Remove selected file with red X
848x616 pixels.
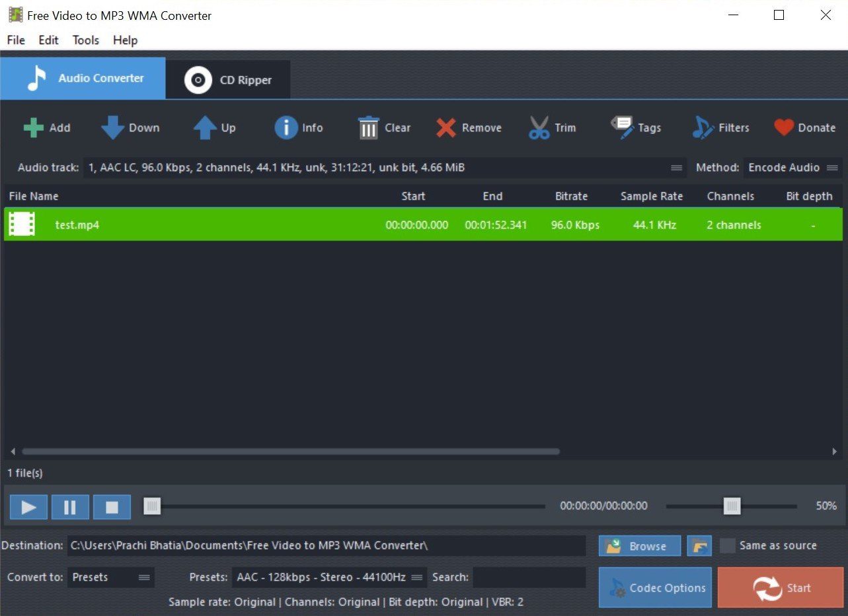coord(446,128)
